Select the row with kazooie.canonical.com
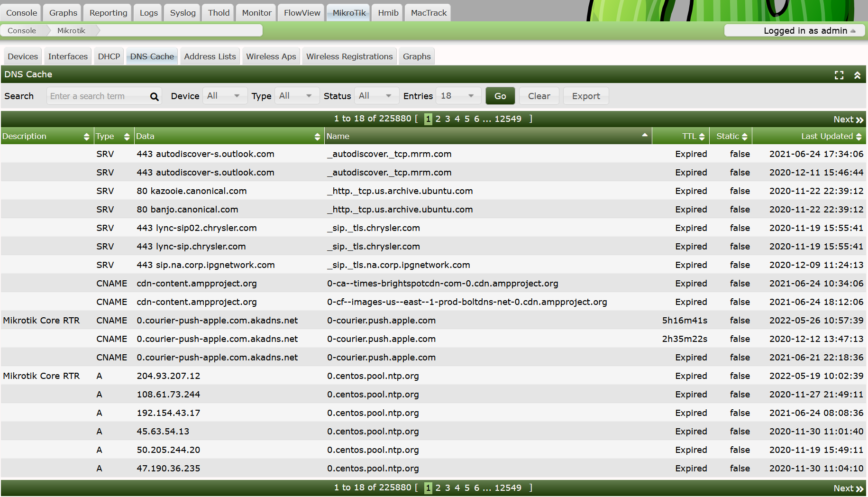This screenshot has height=497, width=868. click(x=433, y=191)
